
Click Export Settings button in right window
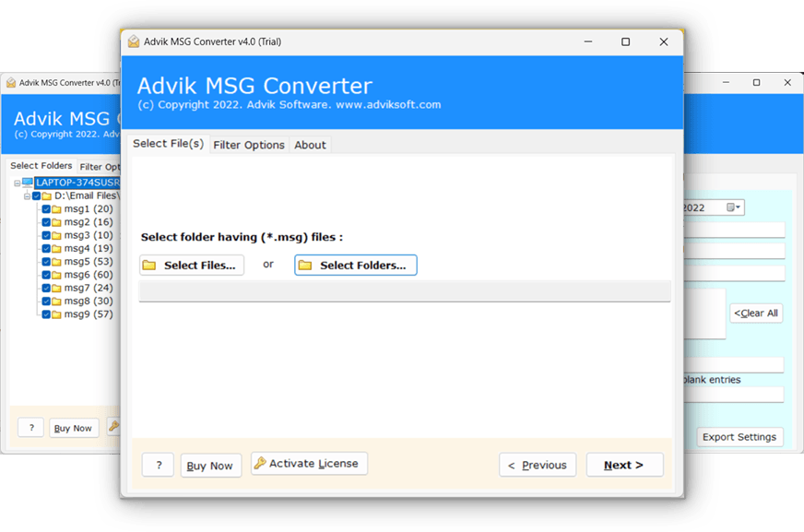pyautogui.click(x=739, y=437)
